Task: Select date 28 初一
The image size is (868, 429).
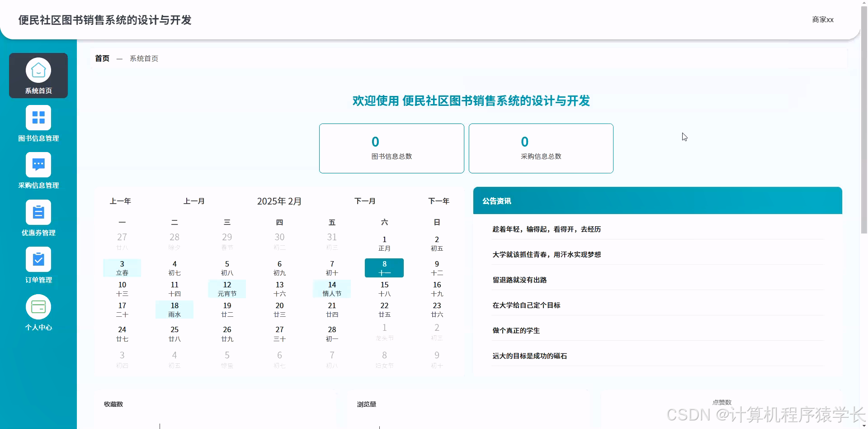Action: click(x=332, y=334)
